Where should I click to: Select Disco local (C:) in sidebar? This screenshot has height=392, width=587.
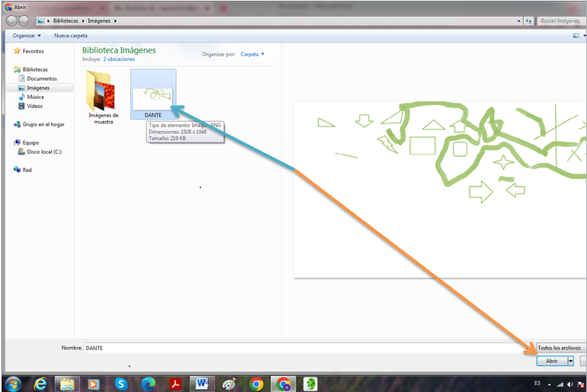[40, 151]
